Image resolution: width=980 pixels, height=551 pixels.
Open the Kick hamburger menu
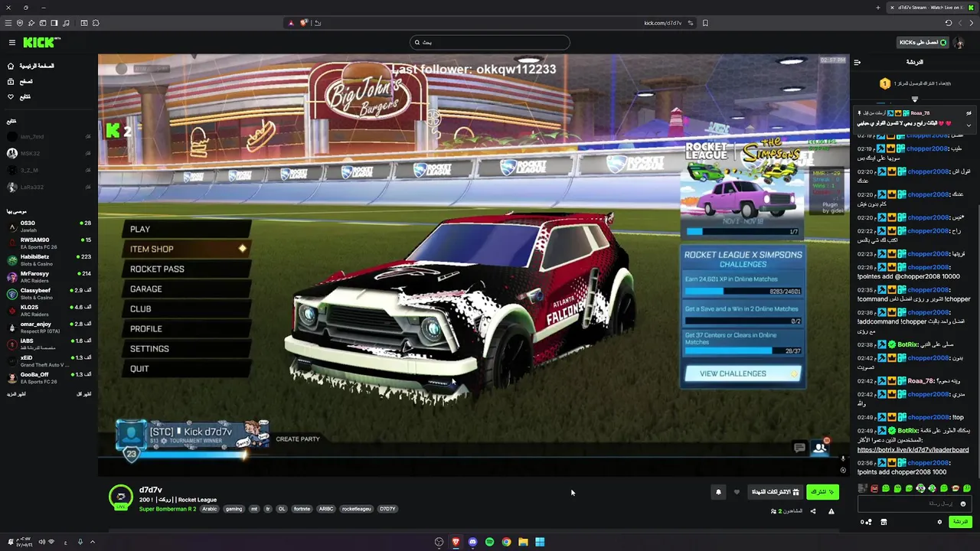(x=11, y=43)
